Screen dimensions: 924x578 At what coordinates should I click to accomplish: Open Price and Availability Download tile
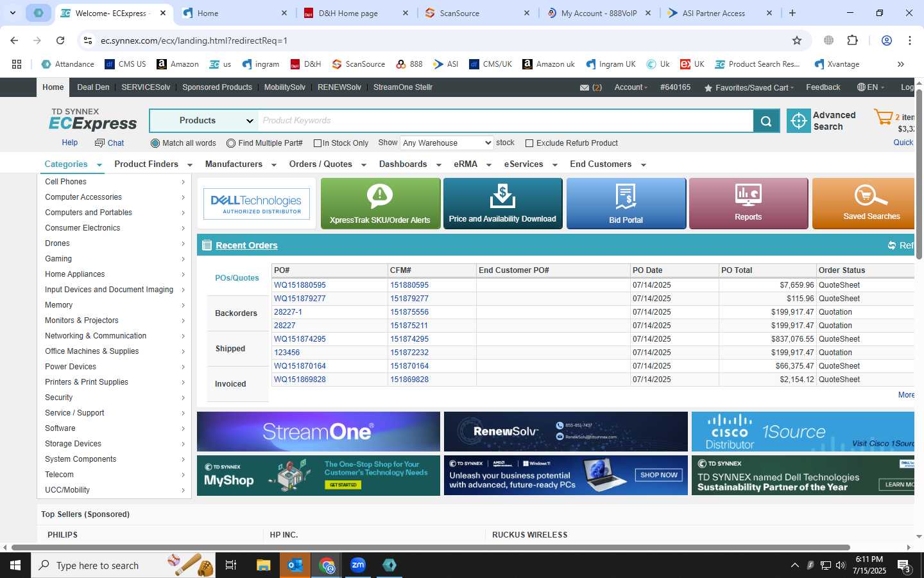coord(502,204)
